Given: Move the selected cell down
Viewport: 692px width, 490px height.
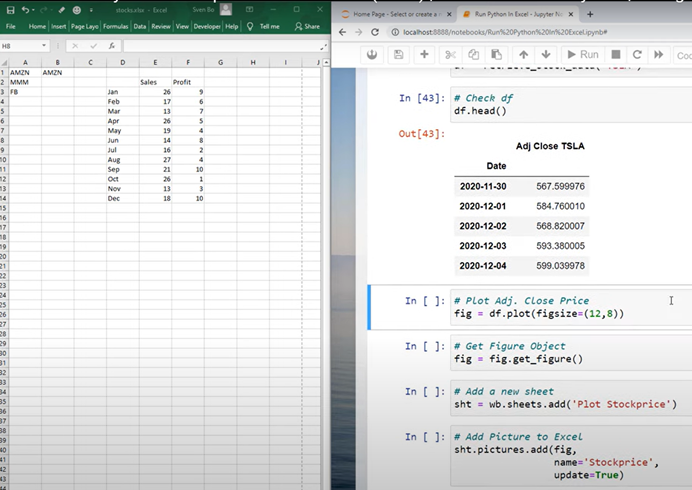Looking at the screenshot, I should (545, 54).
